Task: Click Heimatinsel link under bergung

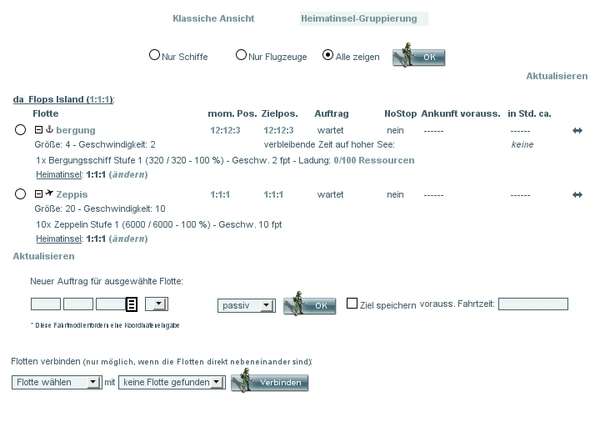Action: [x=59, y=174]
